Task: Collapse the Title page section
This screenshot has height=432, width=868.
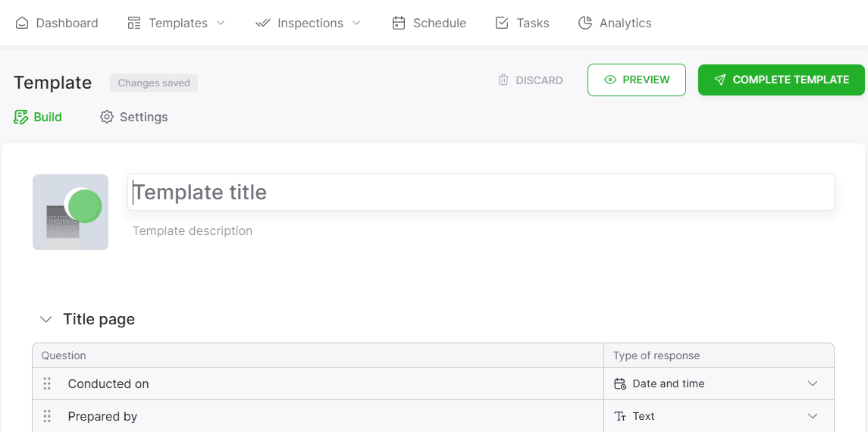Action: (46, 320)
